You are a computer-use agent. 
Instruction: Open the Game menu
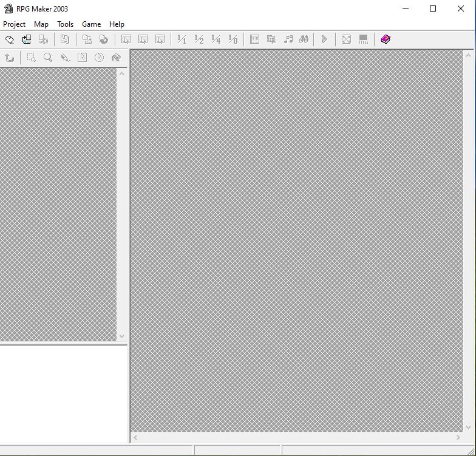pyautogui.click(x=91, y=24)
